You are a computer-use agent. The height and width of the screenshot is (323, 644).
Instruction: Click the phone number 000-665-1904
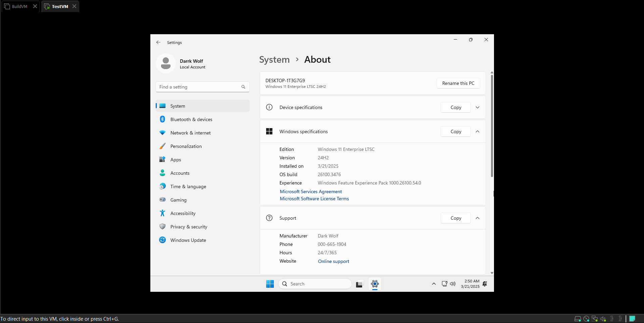332,244
